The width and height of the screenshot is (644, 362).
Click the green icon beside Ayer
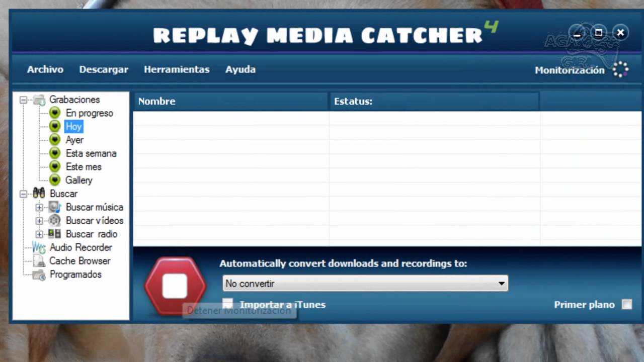pos(55,140)
